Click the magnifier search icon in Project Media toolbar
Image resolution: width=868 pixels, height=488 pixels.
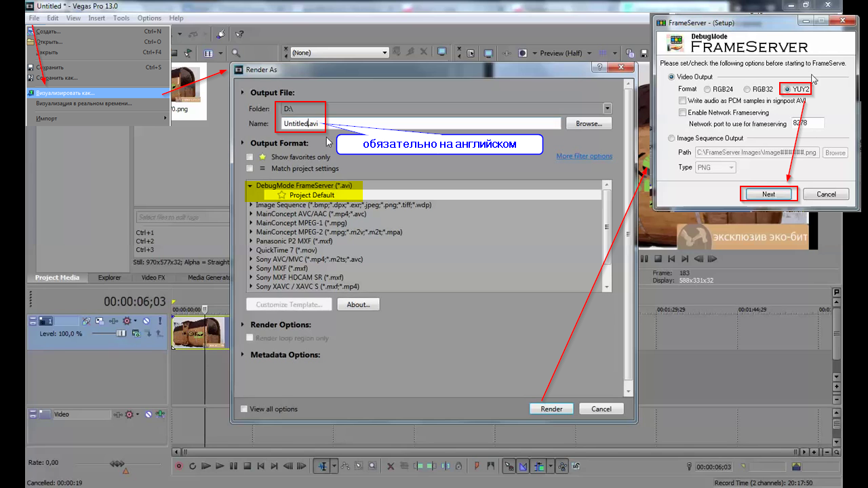coord(235,53)
